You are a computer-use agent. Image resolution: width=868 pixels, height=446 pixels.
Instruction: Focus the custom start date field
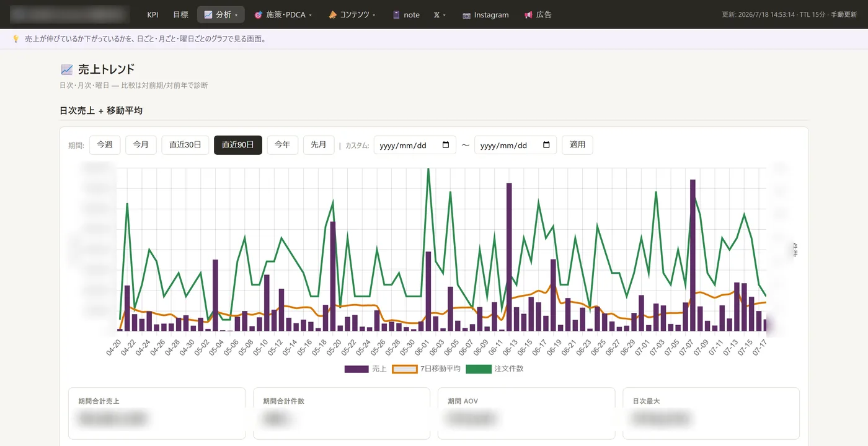(x=415, y=145)
